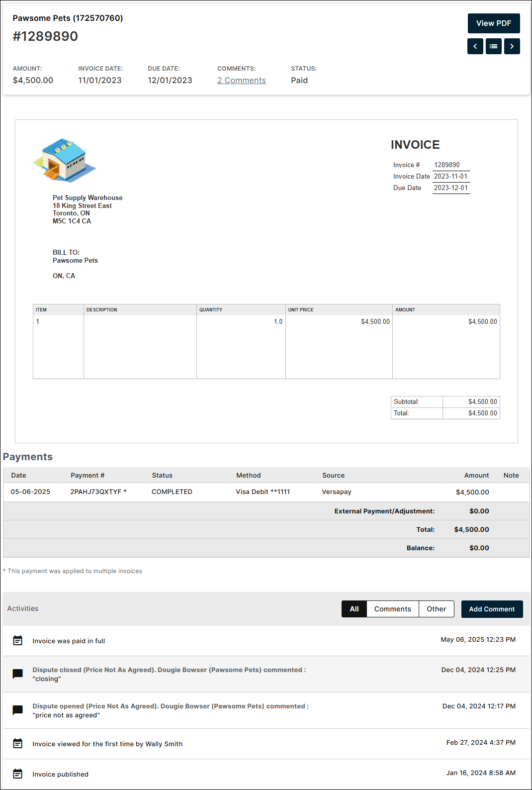The height and width of the screenshot is (790, 532).
Task: Click the Payment # column header
Action: click(88, 475)
